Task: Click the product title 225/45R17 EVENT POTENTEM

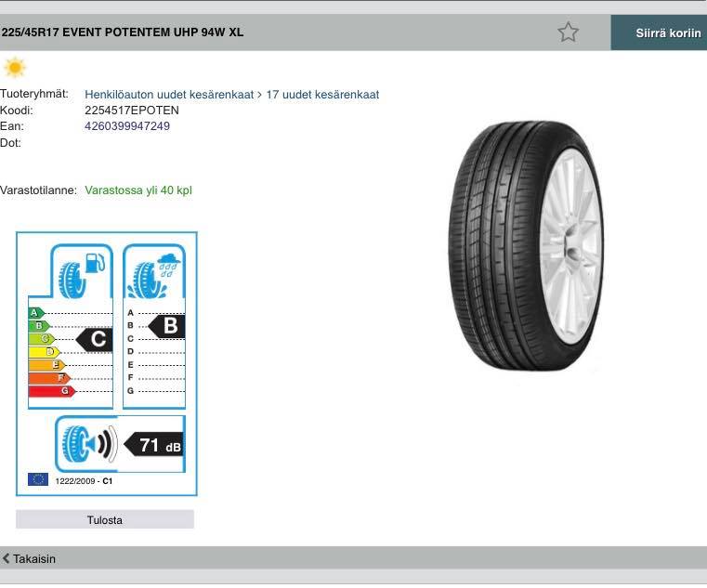Action: click(x=123, y=33)
